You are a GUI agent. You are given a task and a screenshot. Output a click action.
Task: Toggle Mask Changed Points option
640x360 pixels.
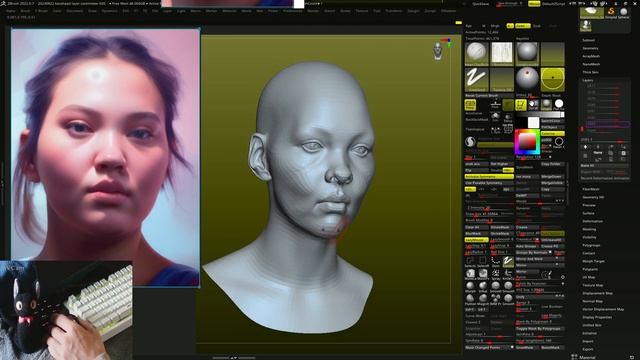tap(489, 347)
